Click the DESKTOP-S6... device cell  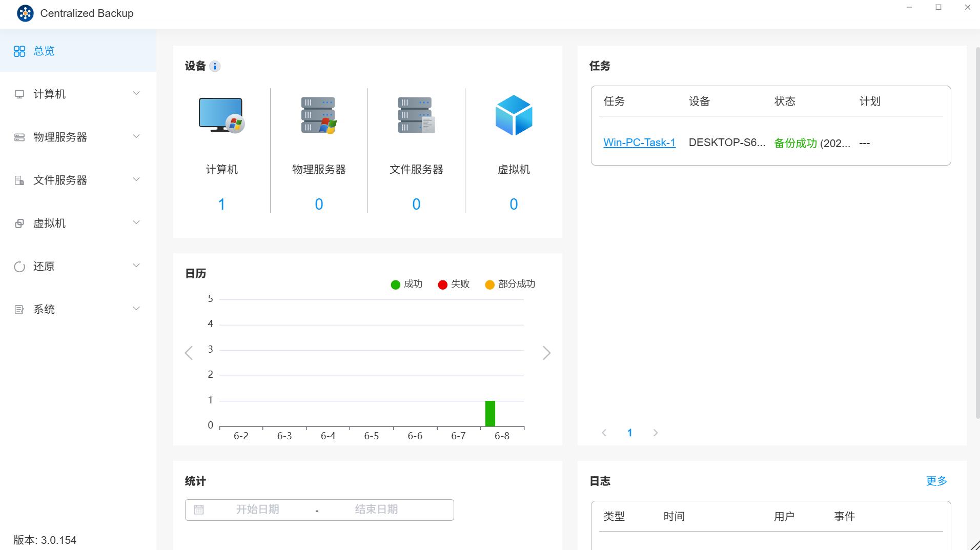(727, 142)
